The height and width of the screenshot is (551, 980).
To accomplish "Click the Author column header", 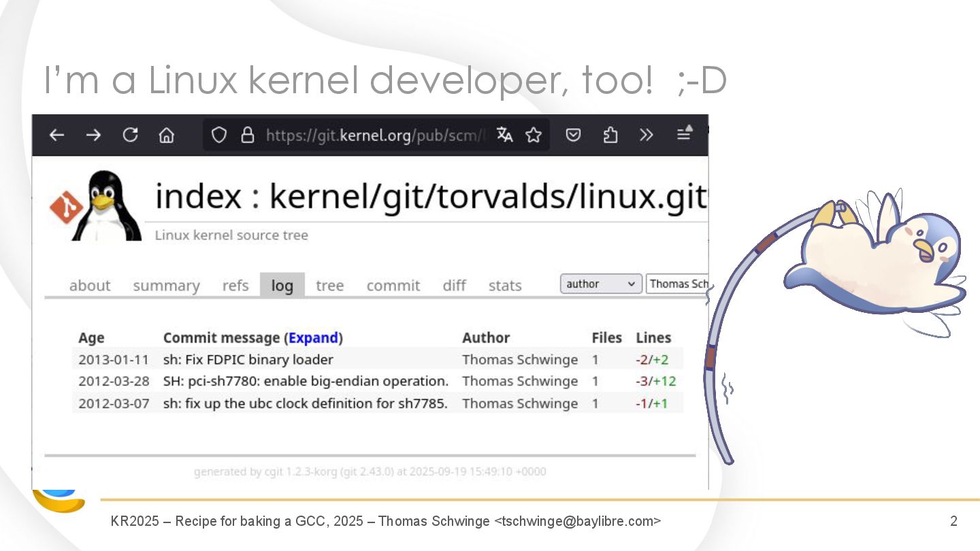I will (486, 337).
